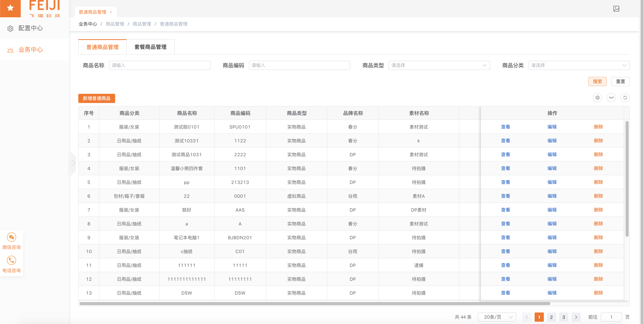The image size is (644, 324).
Task: Open the 20条/页 page size dropdown
Action: 497,317
